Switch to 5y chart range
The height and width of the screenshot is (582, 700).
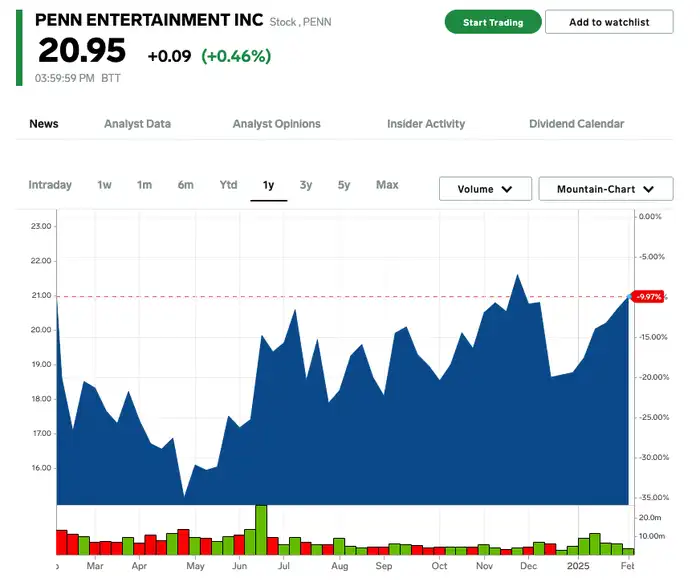tap(344, 185)
